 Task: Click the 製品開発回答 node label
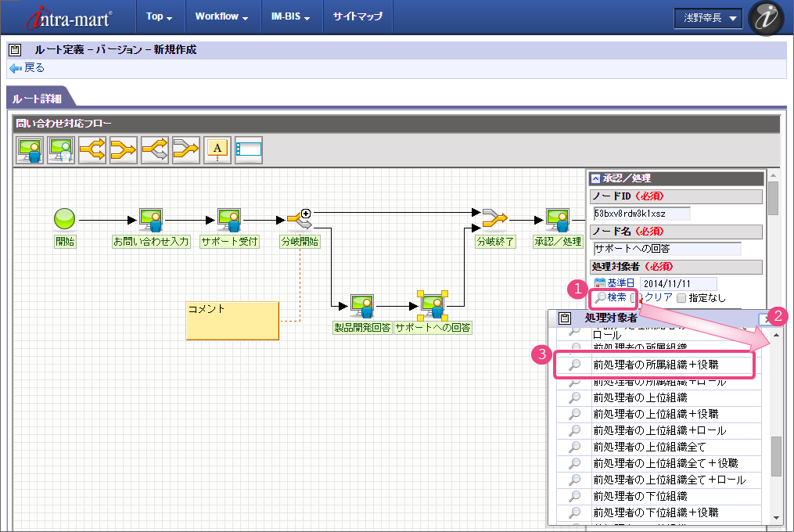(x=362, y=328)
